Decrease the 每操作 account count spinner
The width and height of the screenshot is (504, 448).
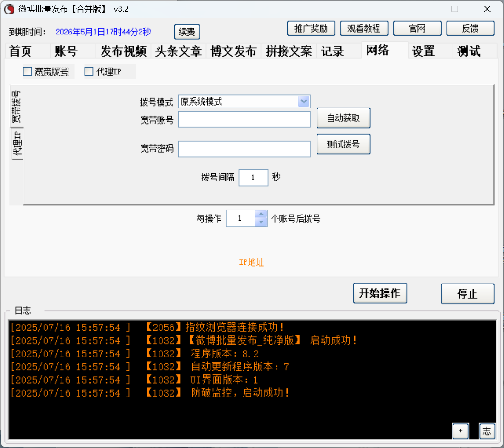pos(261,222)
